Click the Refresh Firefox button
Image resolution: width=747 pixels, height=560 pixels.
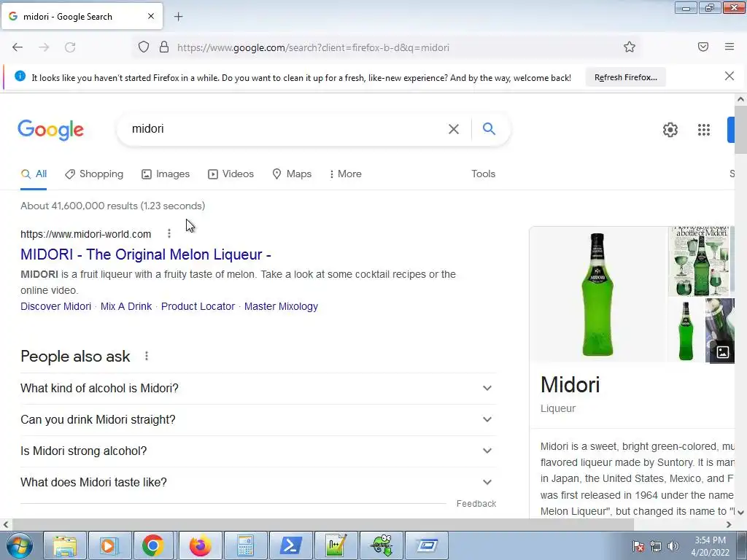pyautogui.click(x=625, y=77)
